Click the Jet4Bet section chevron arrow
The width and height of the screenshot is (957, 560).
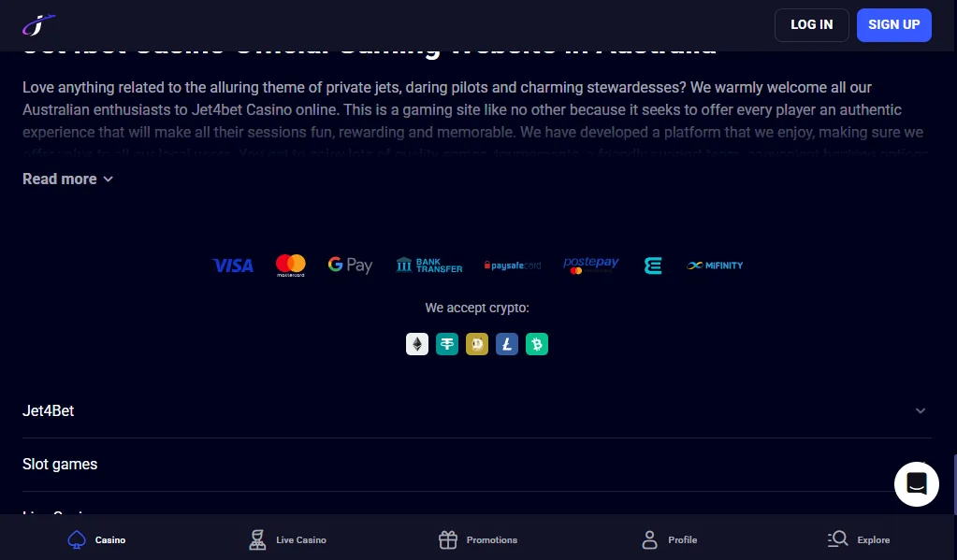click(x=921, y=411)
